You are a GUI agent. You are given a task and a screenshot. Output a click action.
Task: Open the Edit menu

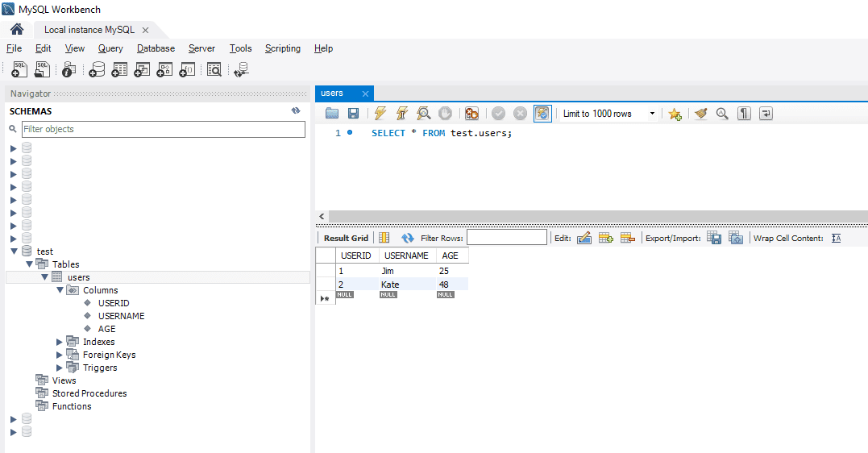pos(44,48)
